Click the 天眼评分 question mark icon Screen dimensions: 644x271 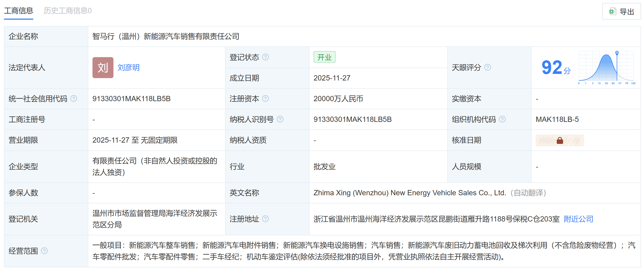point(488,67)
